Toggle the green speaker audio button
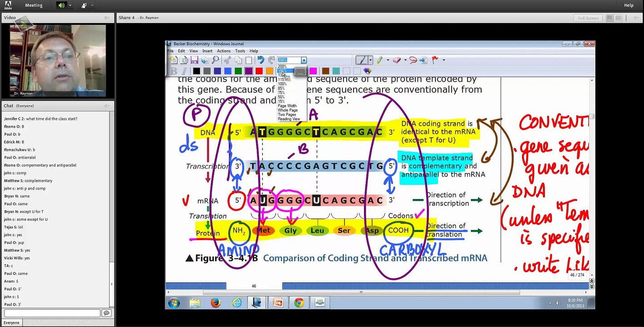Viewport: 644px width, 327px height. (x=61, y=5)
